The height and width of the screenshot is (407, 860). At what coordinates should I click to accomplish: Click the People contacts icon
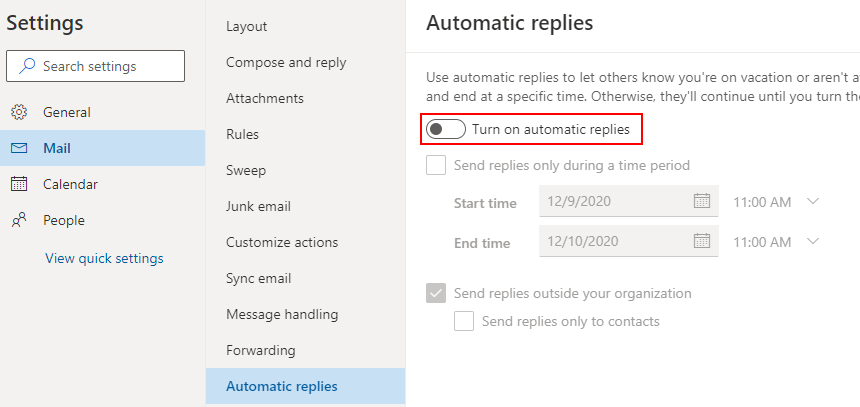click(19, 221)
